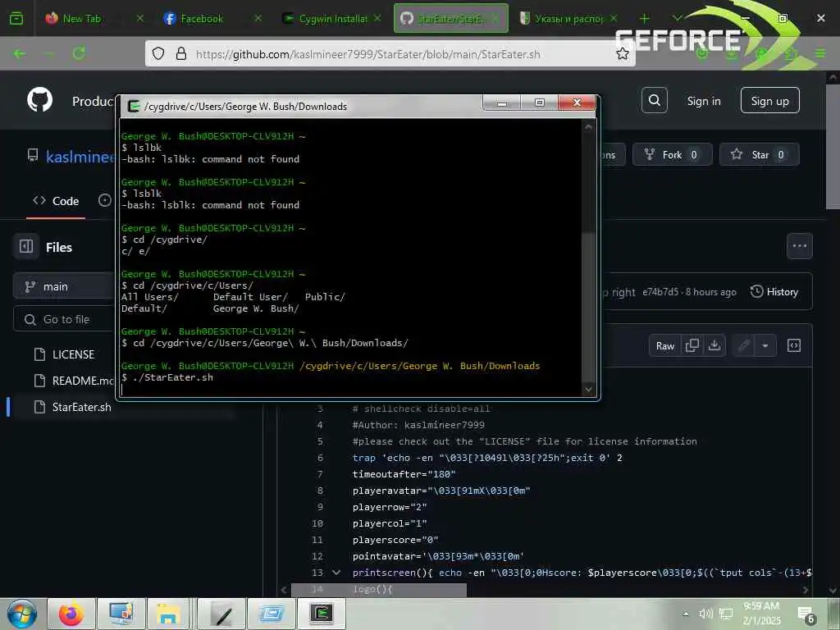Click Go to file search field

[x=64, y=319]
